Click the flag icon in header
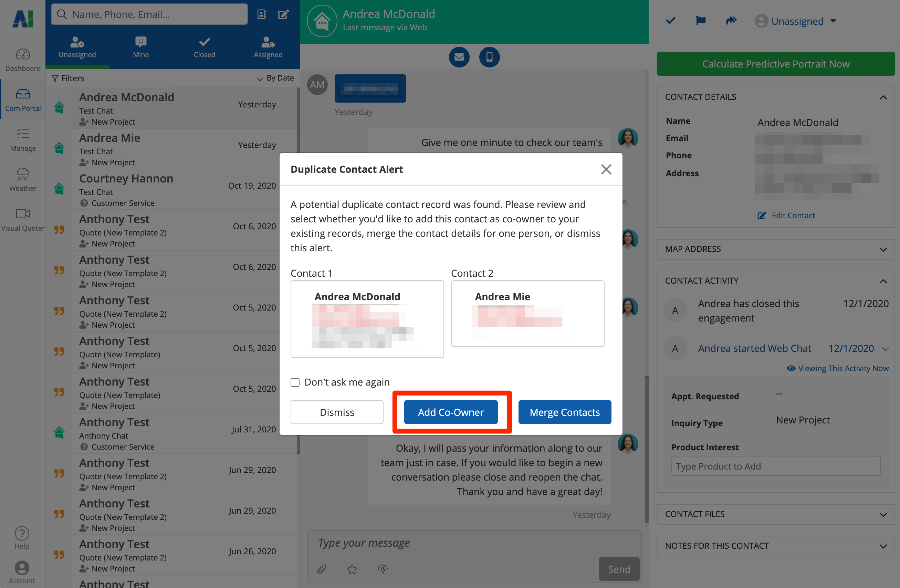This screenshot has width=900, height=588. tap(700, 20)
